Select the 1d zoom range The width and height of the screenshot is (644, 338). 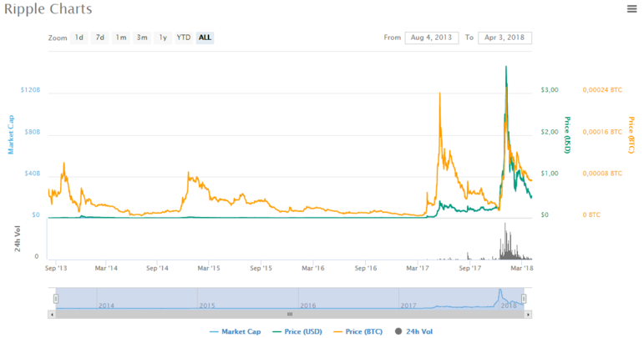point(79,38)
